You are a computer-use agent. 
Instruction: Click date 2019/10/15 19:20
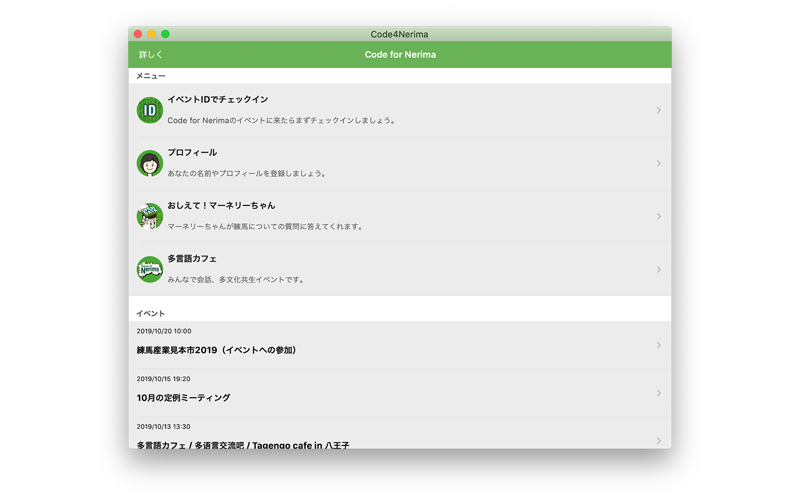pos(163,379)
